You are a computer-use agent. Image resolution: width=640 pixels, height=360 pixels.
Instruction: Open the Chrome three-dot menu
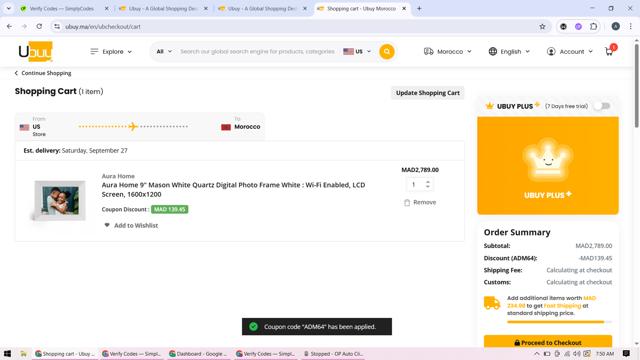[631, 27]
